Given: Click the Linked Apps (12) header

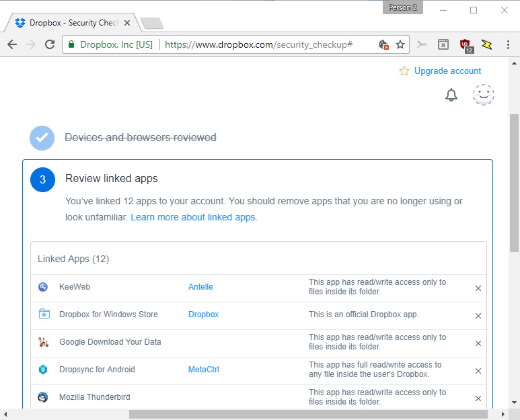Looking at the screenshot, I should 73,259.
